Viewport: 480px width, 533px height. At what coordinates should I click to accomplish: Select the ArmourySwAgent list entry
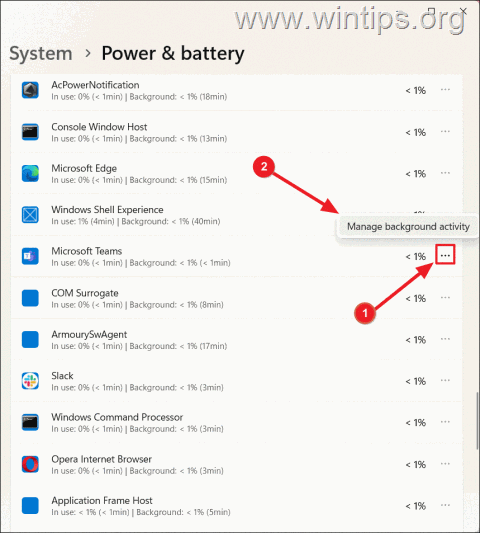click(237, 340)
